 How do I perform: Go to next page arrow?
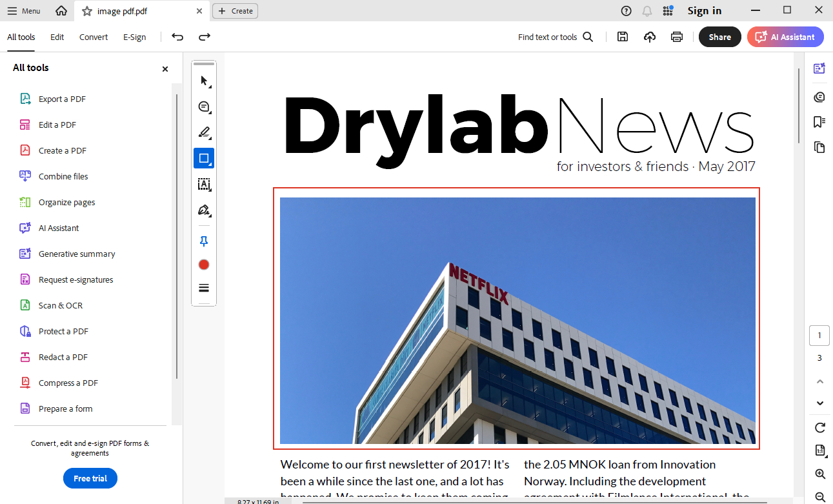click(x=819, y=403)
